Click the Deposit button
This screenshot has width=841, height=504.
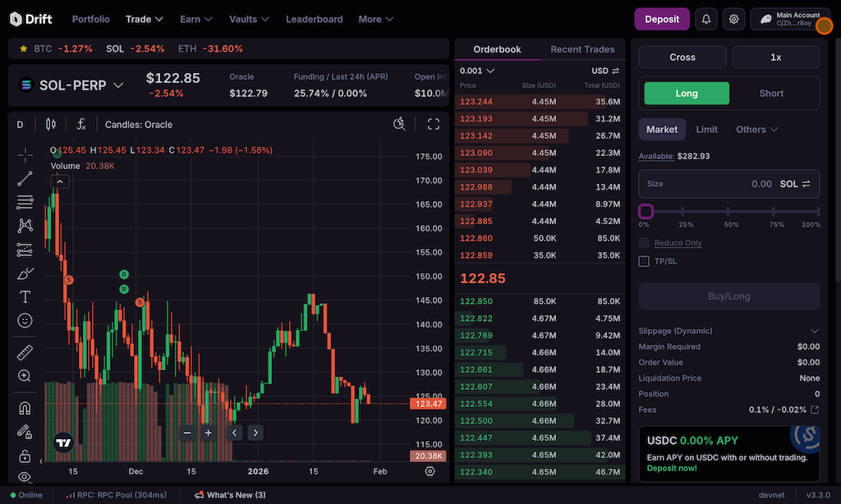pos(662,19)
